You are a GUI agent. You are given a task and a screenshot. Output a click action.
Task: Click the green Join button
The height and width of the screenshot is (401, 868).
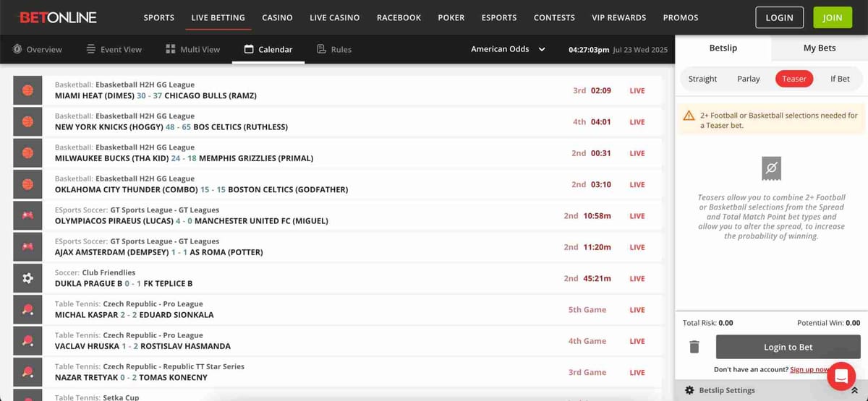[x=833, y=17]
